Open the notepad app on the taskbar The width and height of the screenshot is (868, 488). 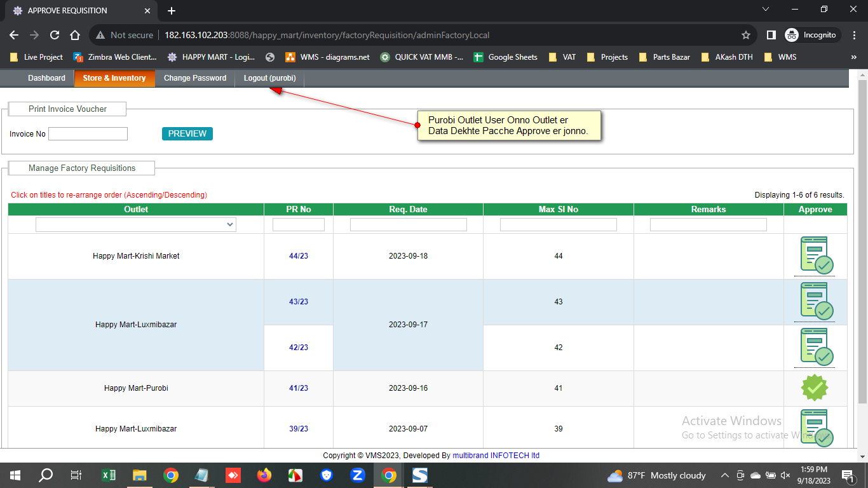[202, 475]
